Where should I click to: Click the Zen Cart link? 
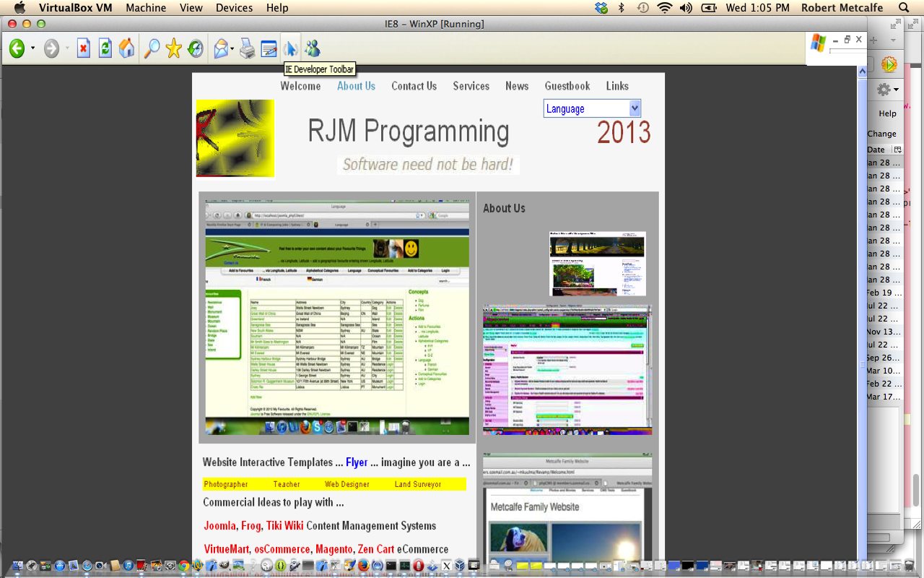[376, 549]
